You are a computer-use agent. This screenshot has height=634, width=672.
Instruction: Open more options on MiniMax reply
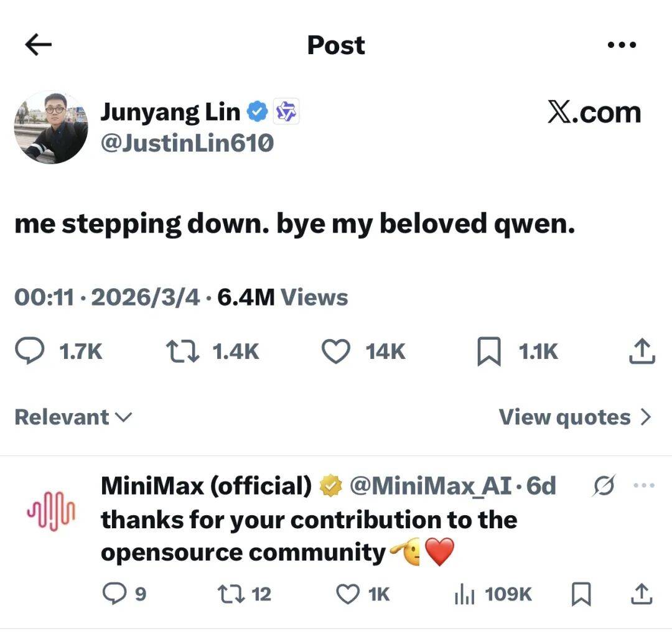click(x=642, y=485)
